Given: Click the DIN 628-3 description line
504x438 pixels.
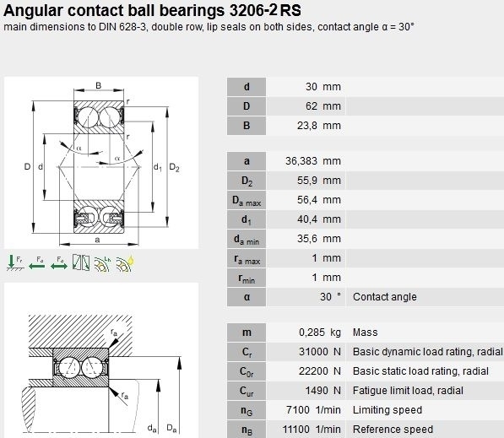Looking at the screenshot, I should coord(209,27).
